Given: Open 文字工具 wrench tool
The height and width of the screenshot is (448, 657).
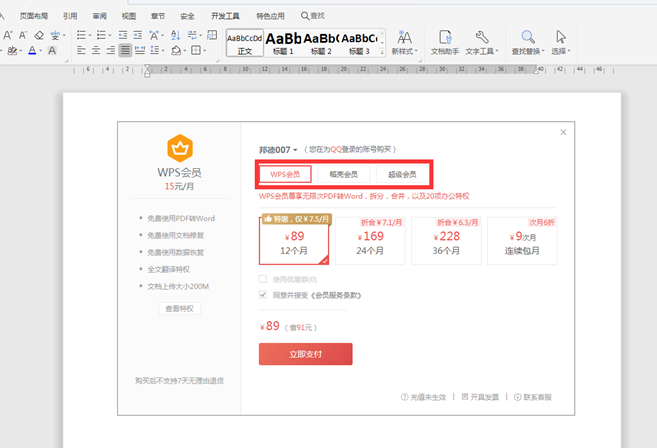Looking at the screenshot, I should [x=482, y=43].
